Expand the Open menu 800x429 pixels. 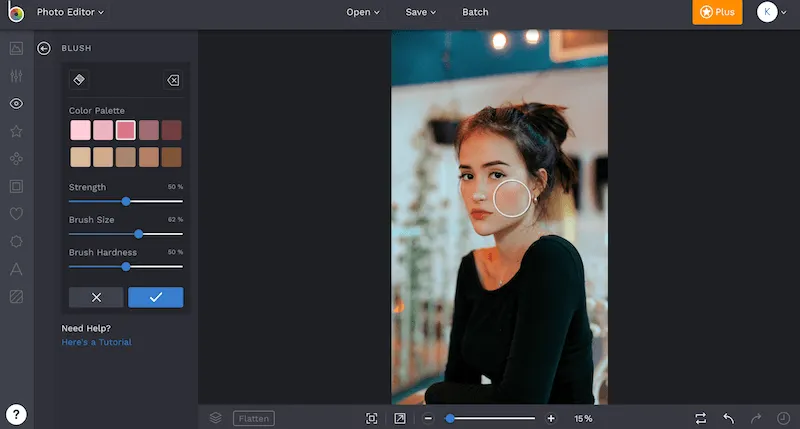click(x=363, y=12)
